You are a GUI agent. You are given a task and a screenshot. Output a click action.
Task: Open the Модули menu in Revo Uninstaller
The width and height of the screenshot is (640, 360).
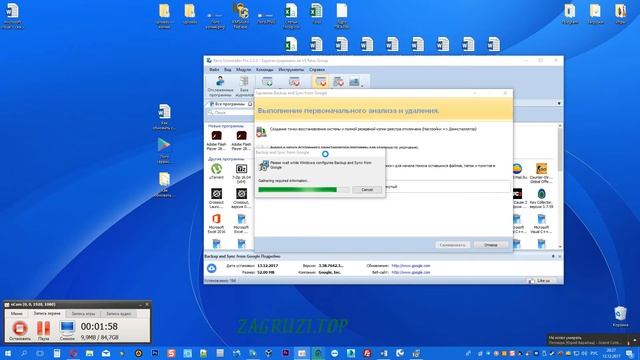[244, 70]
